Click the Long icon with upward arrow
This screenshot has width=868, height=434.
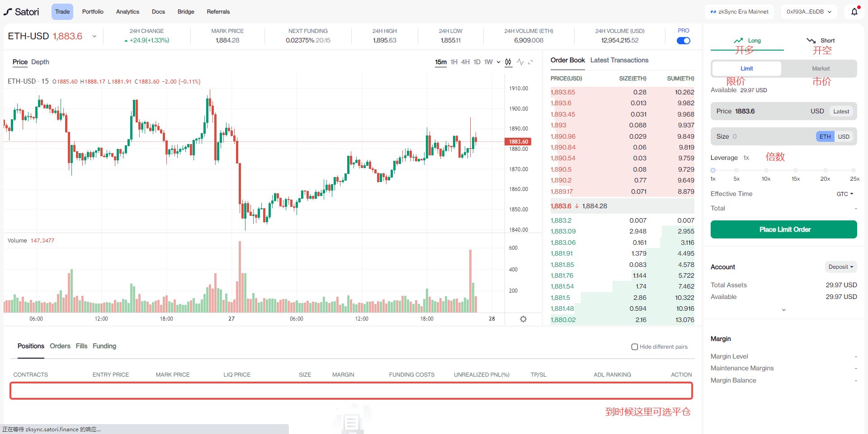click(738, 40)
